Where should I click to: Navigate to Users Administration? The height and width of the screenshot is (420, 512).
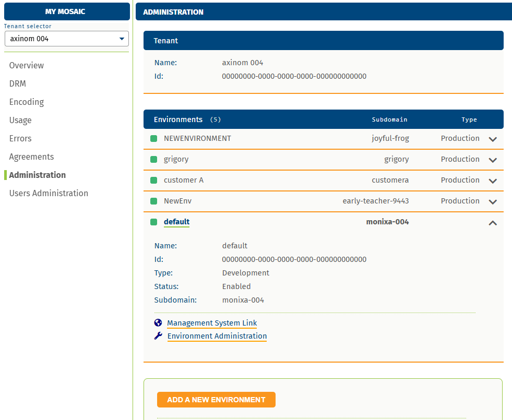coord(49,193)
